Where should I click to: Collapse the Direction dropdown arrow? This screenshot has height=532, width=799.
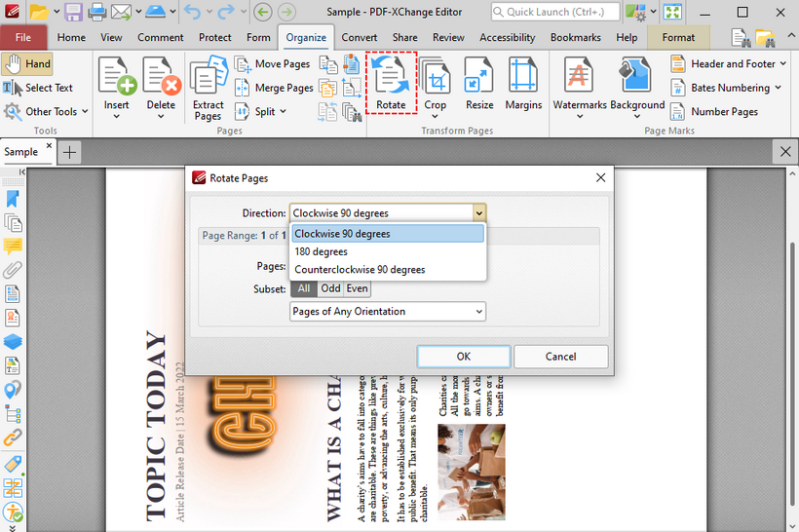479,213
